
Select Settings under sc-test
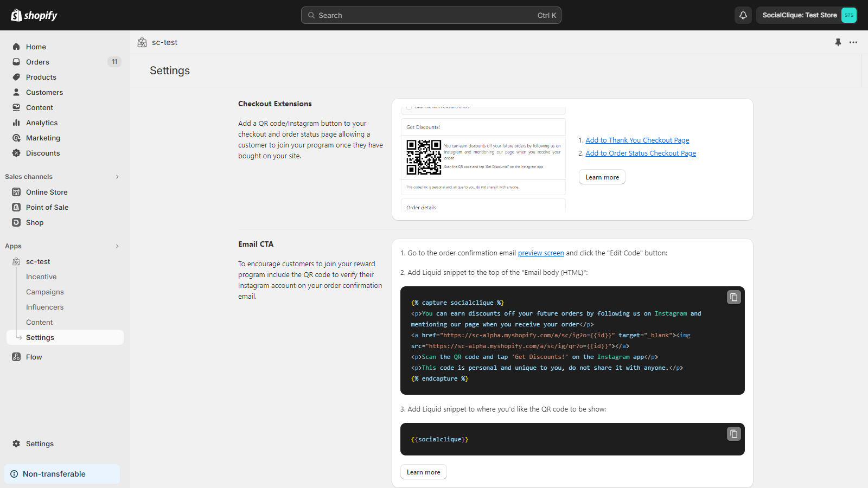[x=65, y=337]
